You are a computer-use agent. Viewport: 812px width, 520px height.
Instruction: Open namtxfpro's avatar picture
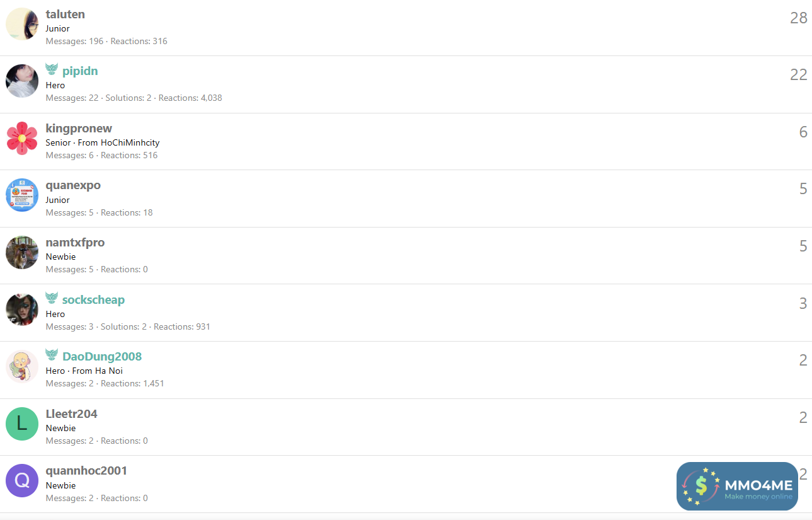22,252
